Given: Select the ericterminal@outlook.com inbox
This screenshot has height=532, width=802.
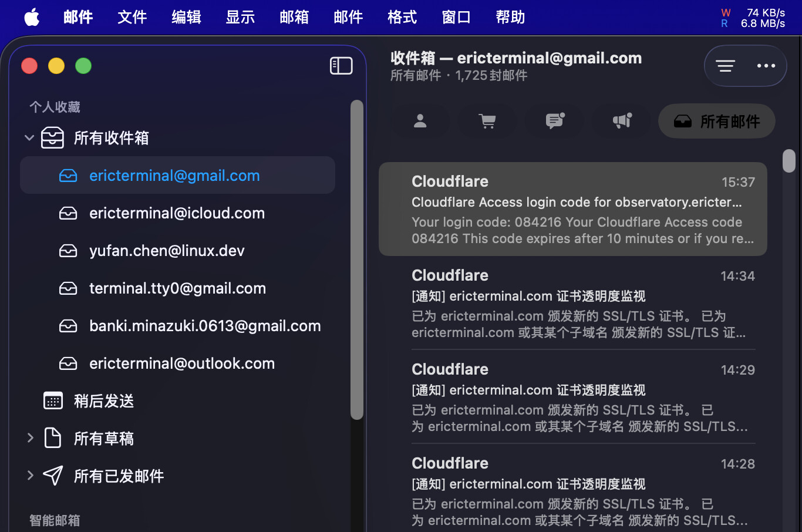Looking at the screenshot, I should (x=177, y=363).
